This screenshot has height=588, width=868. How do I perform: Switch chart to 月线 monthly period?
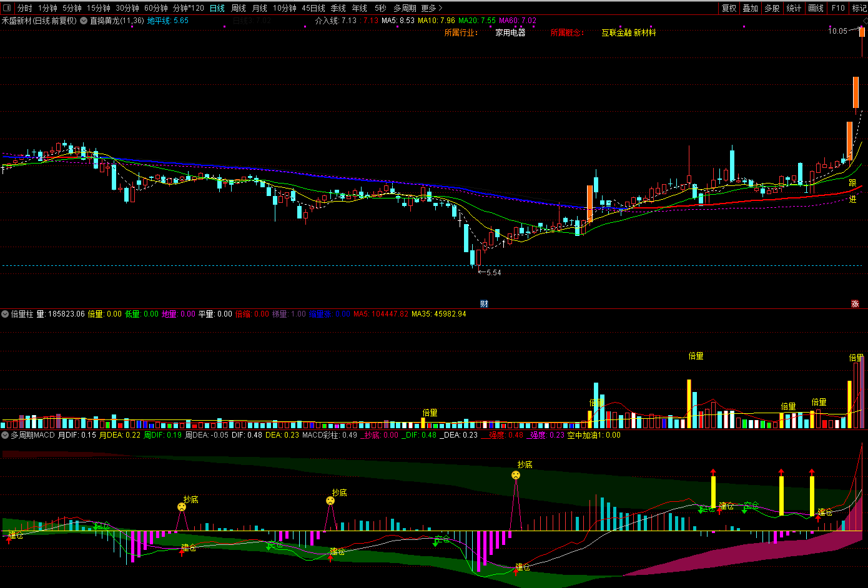click(x=260, y=8)
